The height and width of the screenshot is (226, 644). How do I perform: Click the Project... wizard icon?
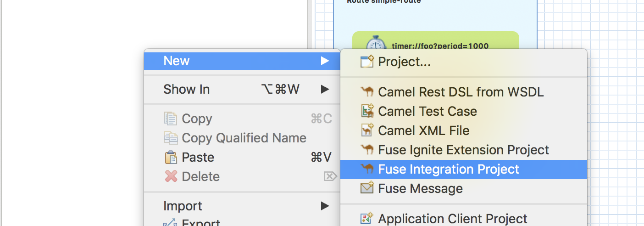click(367, 62)
